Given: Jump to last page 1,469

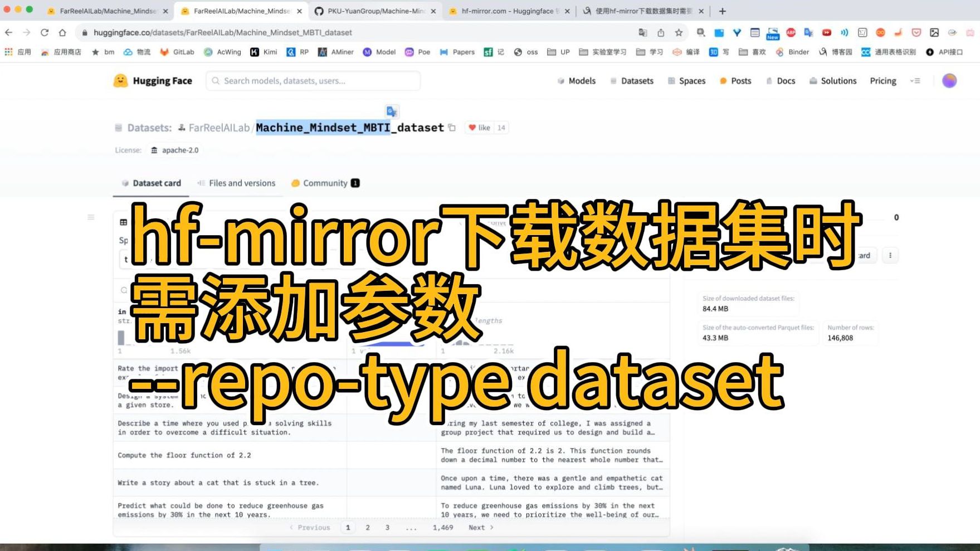Looking at the screenshot, I should tap(443, 528).
